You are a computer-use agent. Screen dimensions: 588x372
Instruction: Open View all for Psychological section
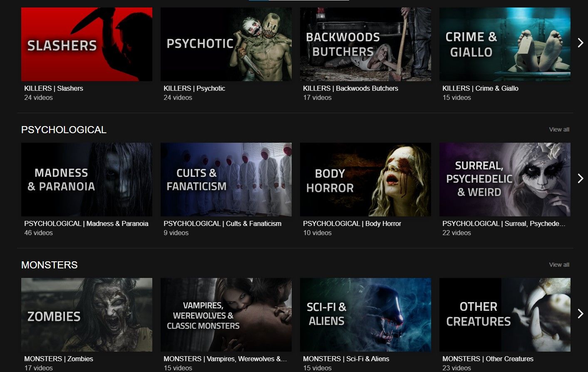point(559,129)
